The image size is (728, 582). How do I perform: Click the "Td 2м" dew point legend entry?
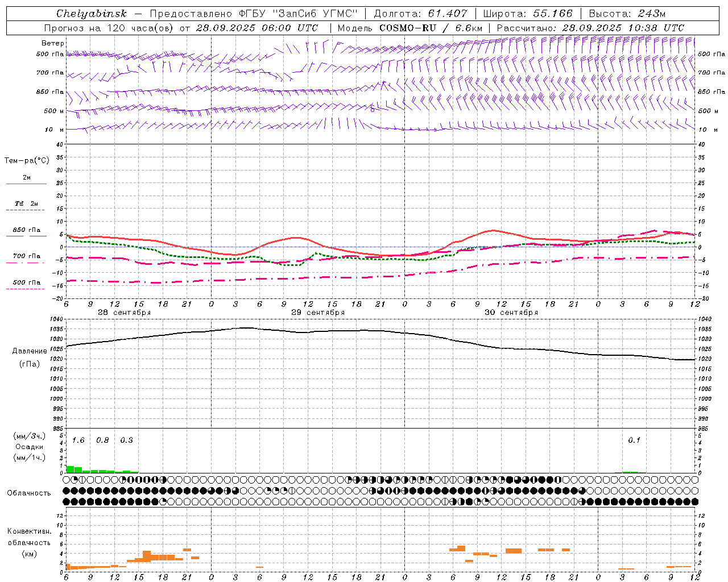point(27,203)
